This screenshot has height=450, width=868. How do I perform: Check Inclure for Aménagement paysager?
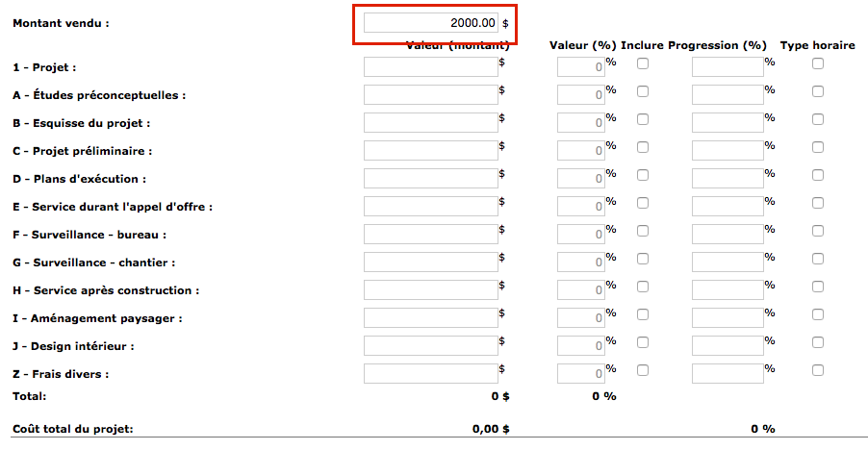coord(643,314)
